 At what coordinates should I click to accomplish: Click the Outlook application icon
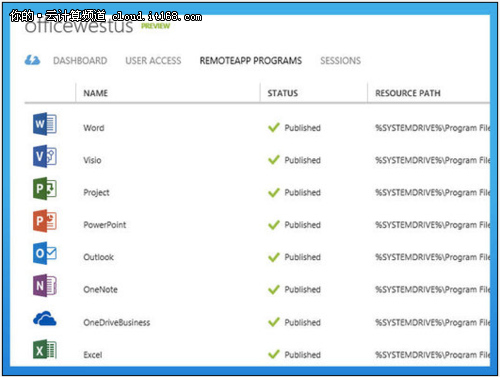coord(45,253)
